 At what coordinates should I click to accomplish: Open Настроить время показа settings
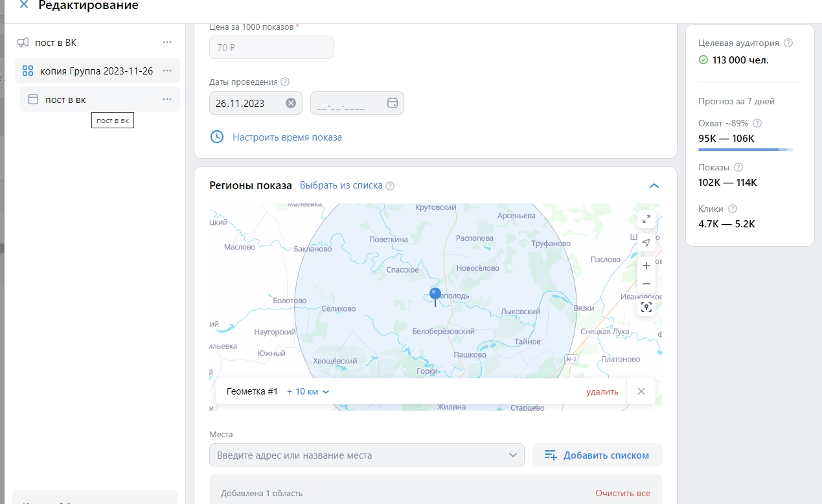click(x=287, y=137)
